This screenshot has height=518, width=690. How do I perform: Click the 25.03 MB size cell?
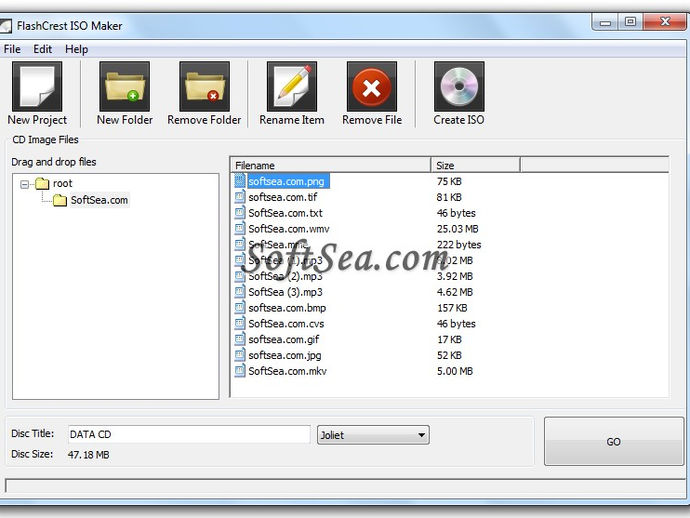click(457, 229)
